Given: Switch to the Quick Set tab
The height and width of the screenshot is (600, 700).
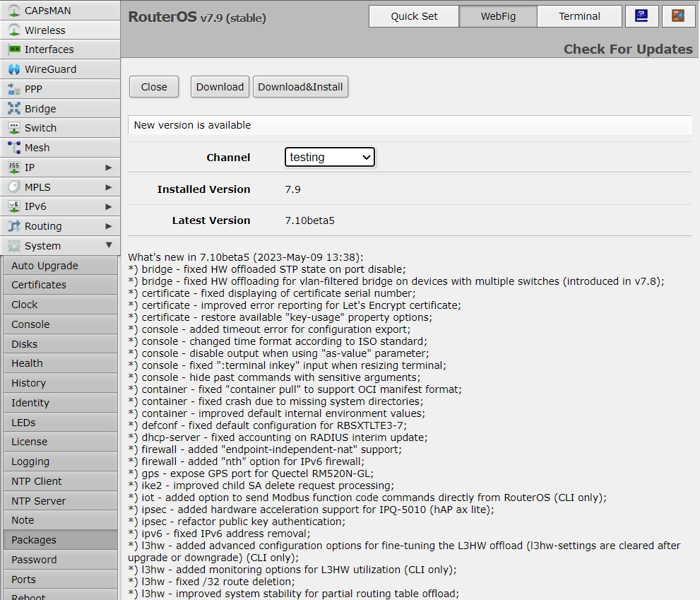Looking at the screenshot, I should pos(414,16).
